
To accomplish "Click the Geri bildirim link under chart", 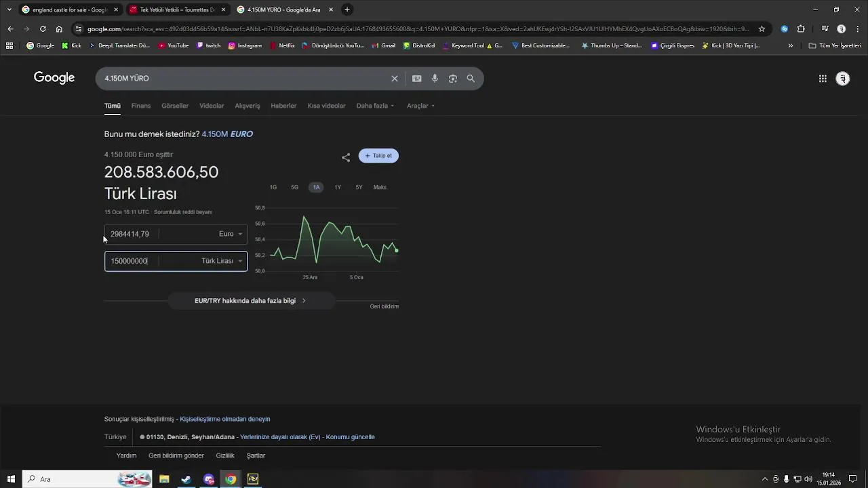I will pyautogui.click(x=384, y=306).
